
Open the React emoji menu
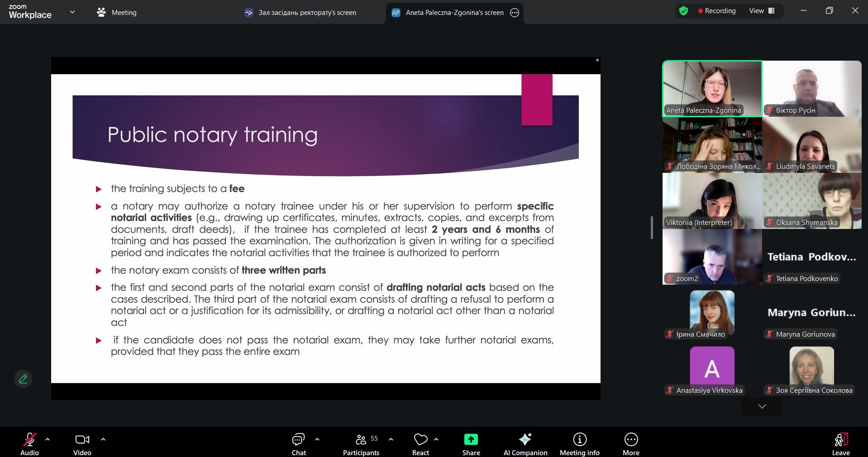tap(420, 443)
